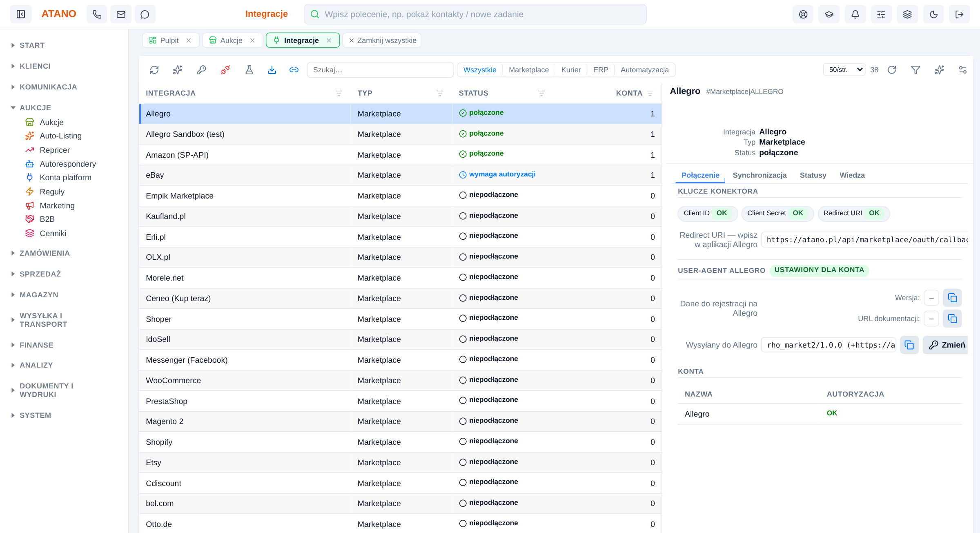The image size is (980, 533).
Task: Open the INTEGRACJA column filter menu
Action: (x=339, y=93)
